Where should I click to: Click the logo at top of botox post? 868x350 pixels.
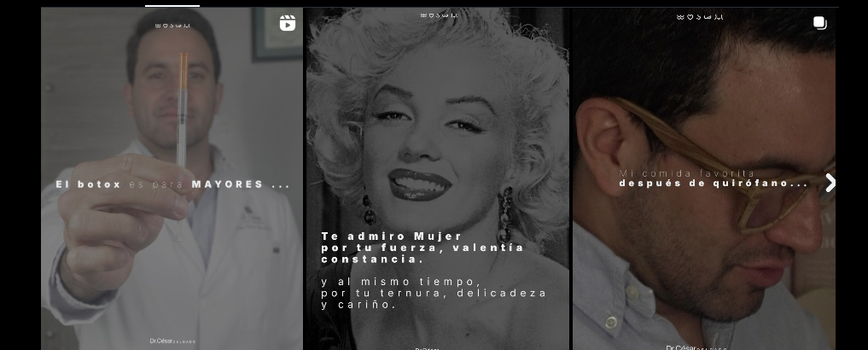(x=172, y=25)
